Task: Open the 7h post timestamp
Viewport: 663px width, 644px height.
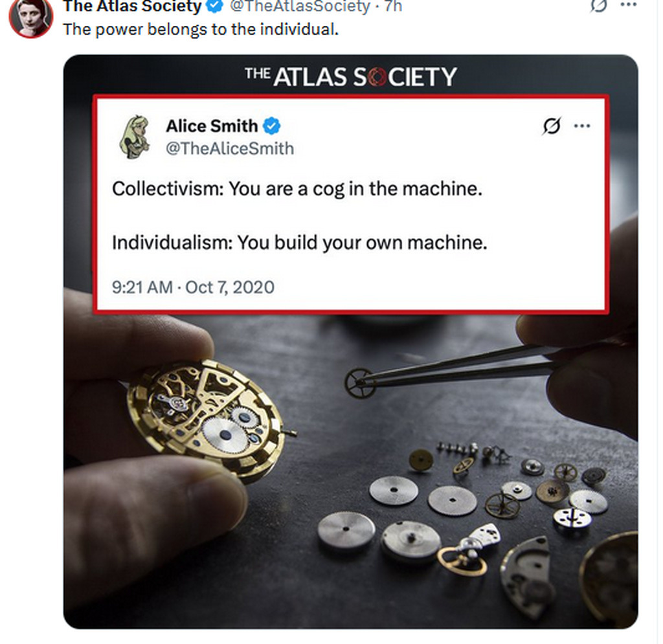Action: 393,6
